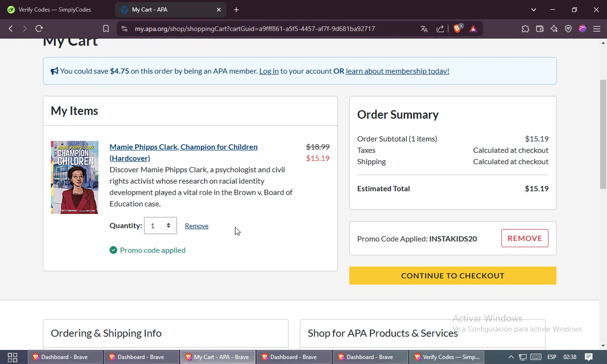The height and width of the screenshot is (364, 607).
Task: Open the profile avatar icon
Action: click(583, 29)
